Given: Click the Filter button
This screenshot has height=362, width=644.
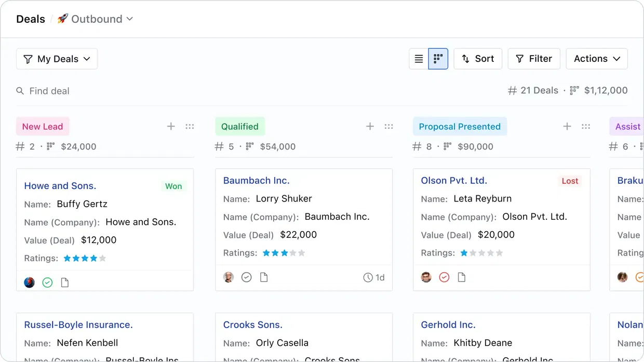Looking at the screenshot, I should 533,59.
